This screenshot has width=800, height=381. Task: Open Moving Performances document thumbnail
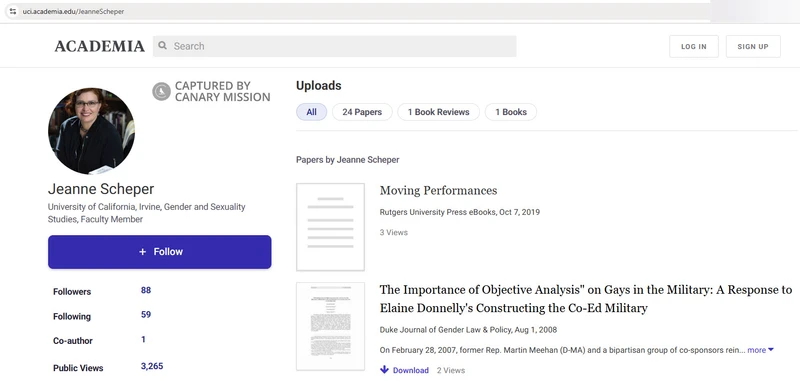[330, 227]
